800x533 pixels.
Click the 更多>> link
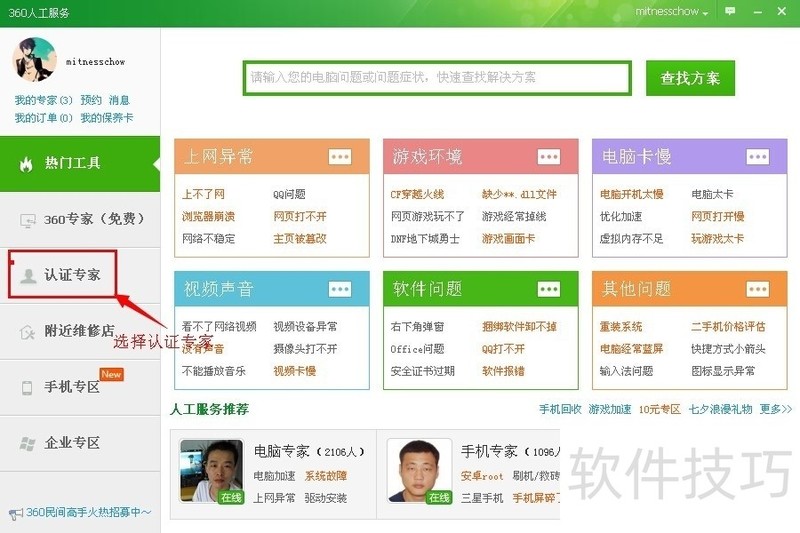coord(776,409)
